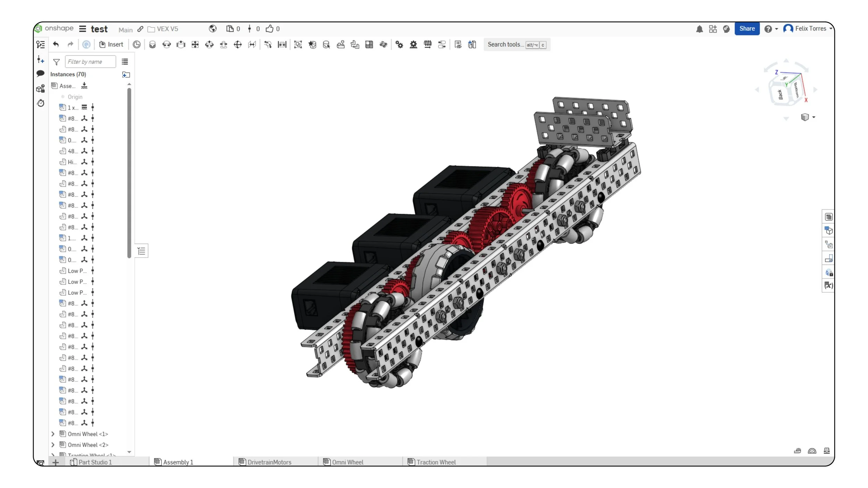Select the Gear relation tool
The width and height of the screenshot is (868, 488).
pos(399,44)
